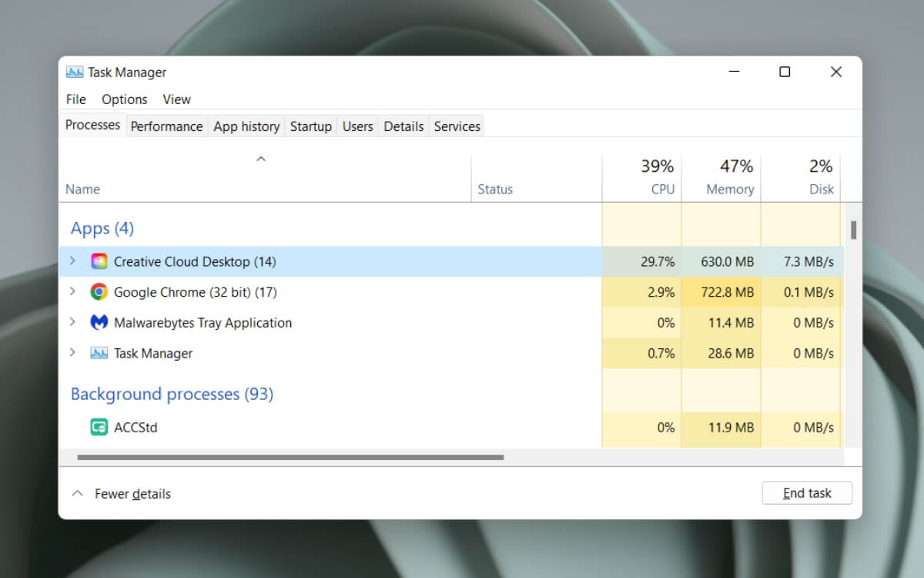This screenshot has height=578, width=924.
Task: Click the Task Manager process row icon
Action: click(x=99, y=353)
